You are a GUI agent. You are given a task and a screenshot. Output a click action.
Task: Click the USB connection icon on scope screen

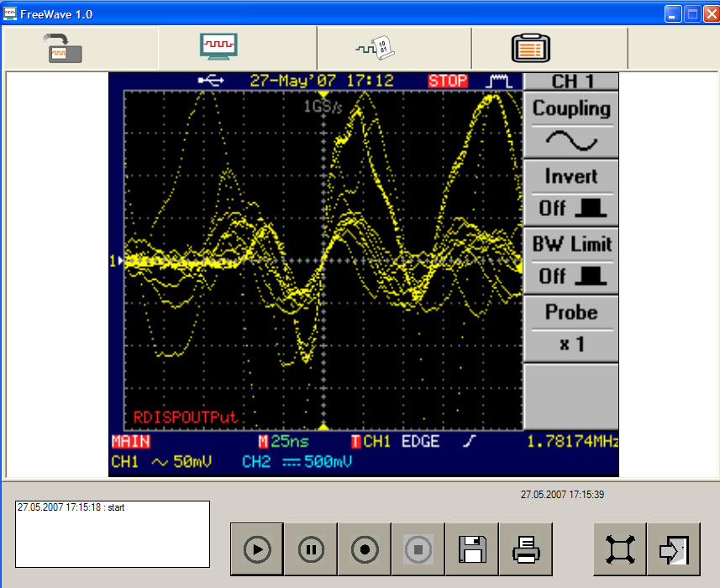click(211, 81)
